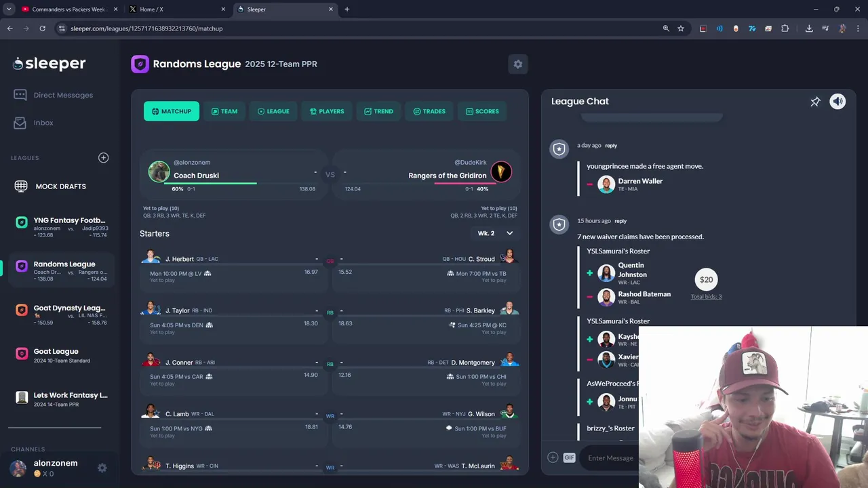Click the $20 bid badge
The height and width of the screenshot is (488, 868).
[706, 279]
